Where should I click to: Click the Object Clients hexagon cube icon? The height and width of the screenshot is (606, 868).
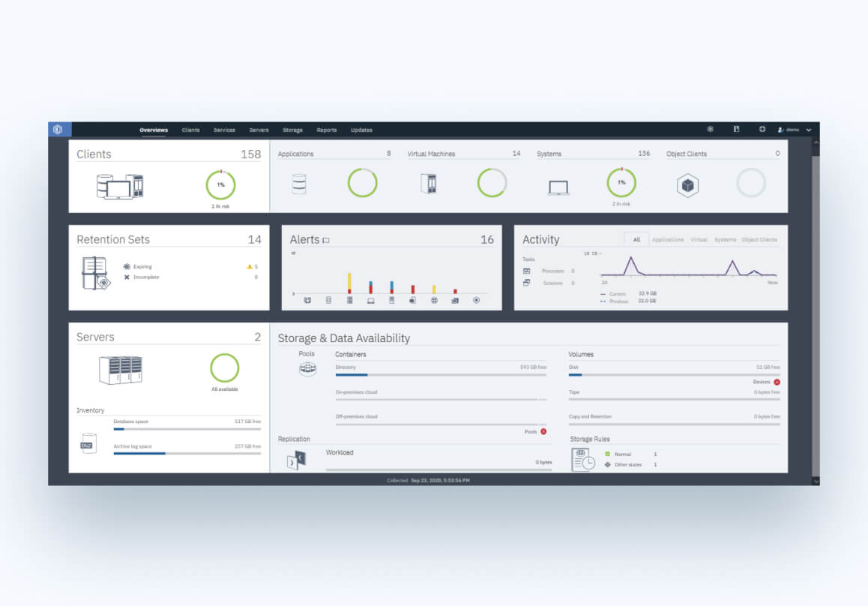point(687,185)
